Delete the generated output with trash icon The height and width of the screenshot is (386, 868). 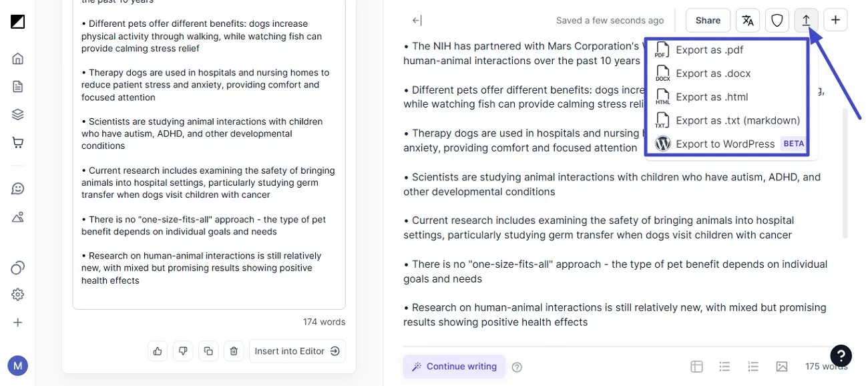(234, 351)
